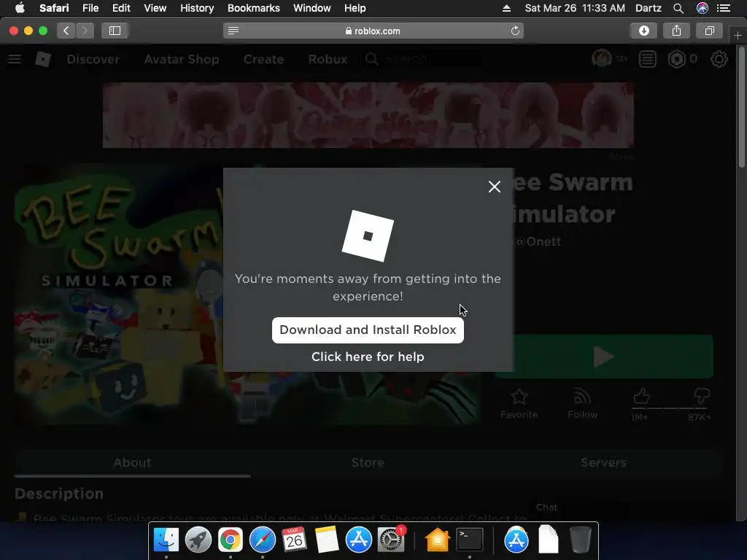747x560 pixels.
Task: Open the Window menu
Action: pyautogui.click(x=312, y=8)
